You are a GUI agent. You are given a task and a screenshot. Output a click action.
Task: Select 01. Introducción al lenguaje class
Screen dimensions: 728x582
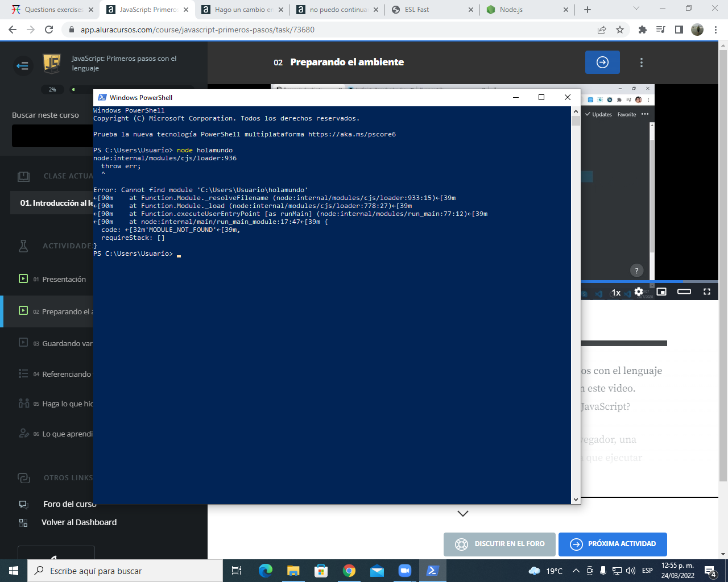52,203
